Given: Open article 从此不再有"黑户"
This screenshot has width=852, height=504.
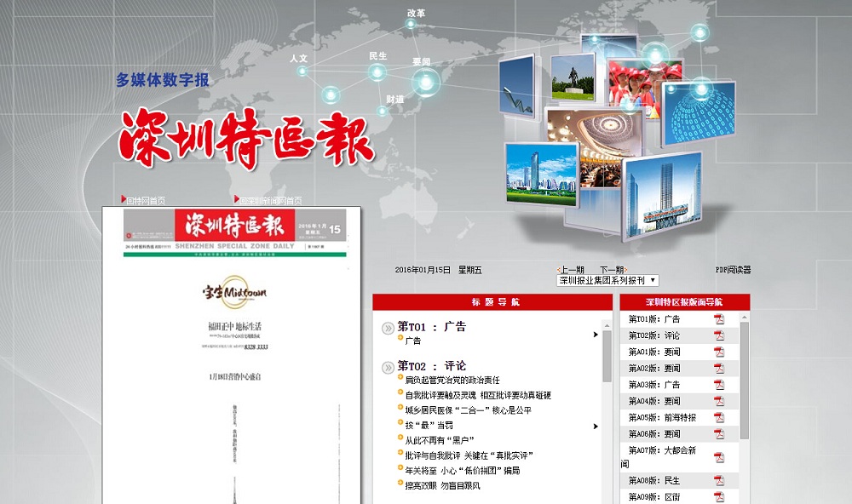Looking at the screenshot, I should coord(440,440).
